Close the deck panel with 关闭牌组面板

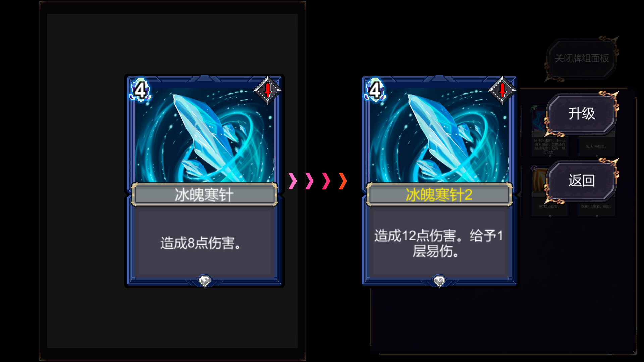click(x=582, y=58)
